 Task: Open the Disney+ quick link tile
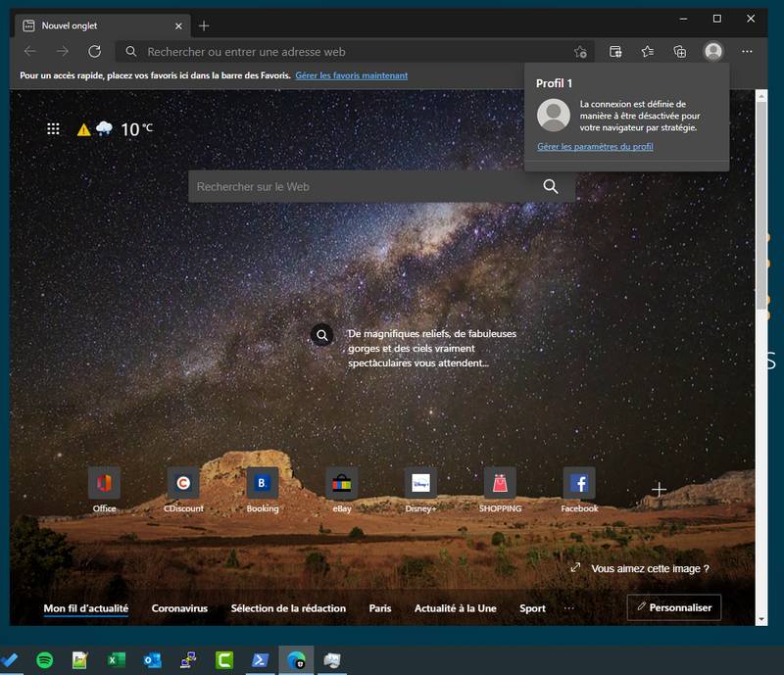pyautogui.click(x=420, y=483)
